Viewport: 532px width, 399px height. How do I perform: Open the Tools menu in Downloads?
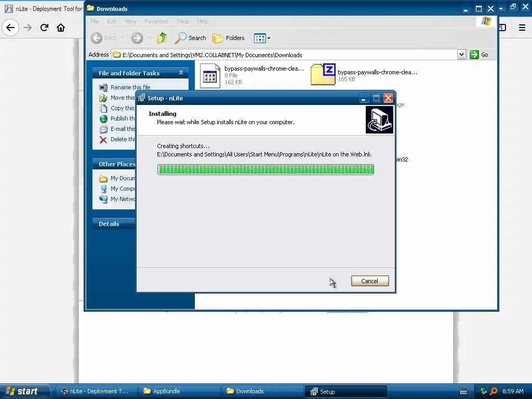tap(183, 21)
